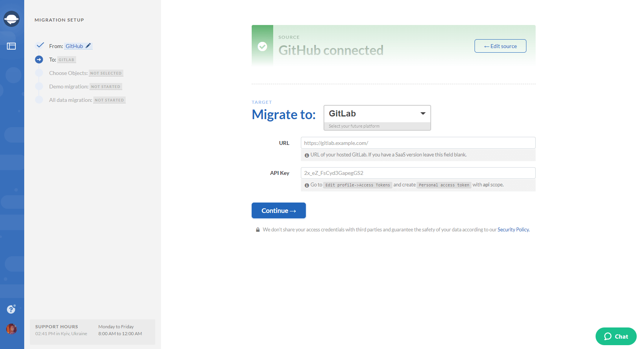Viewport: 644px width, 349px height.
Task: Select the From: GitHub step
Action: 71,46
